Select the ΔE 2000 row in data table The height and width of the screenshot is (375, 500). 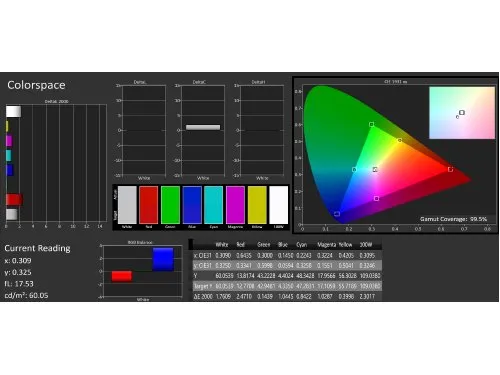tap(287, 296)
